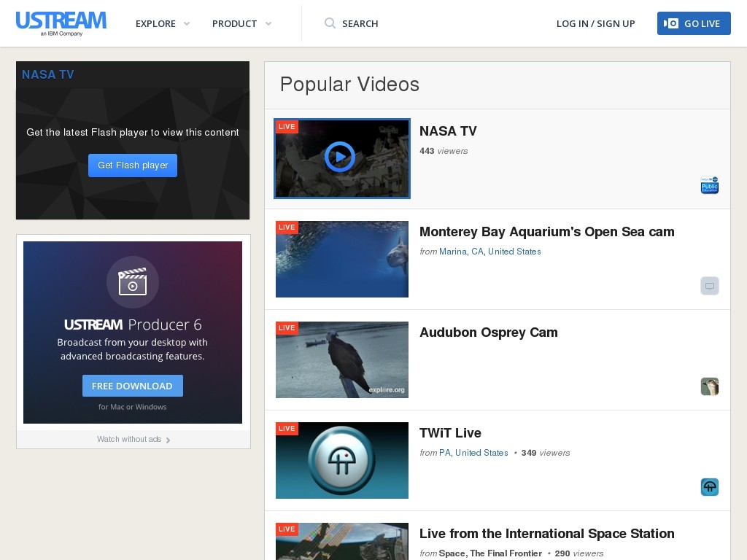Click the Go Live camera icon
The width and height of the screenshot is (747, 560).
671,23
